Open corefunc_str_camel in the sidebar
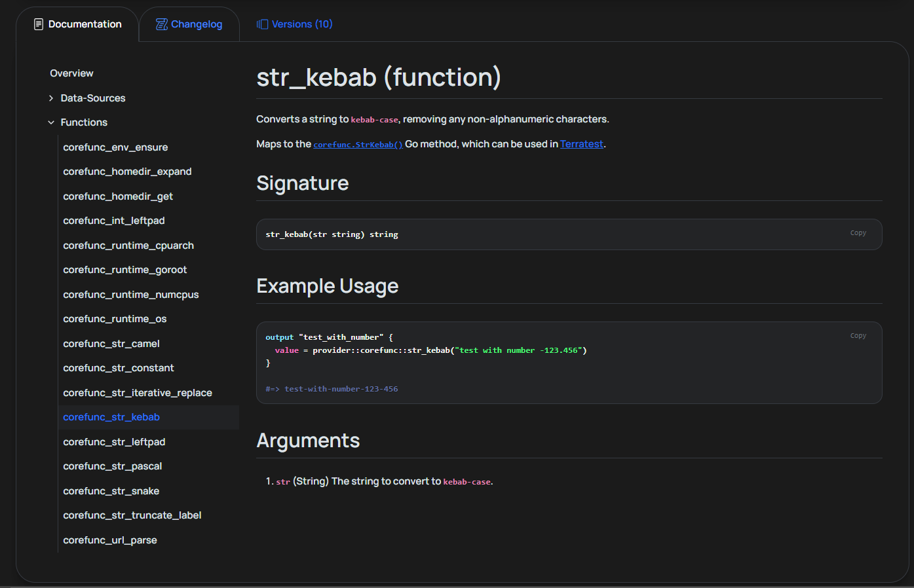 [x=111, y=344]
